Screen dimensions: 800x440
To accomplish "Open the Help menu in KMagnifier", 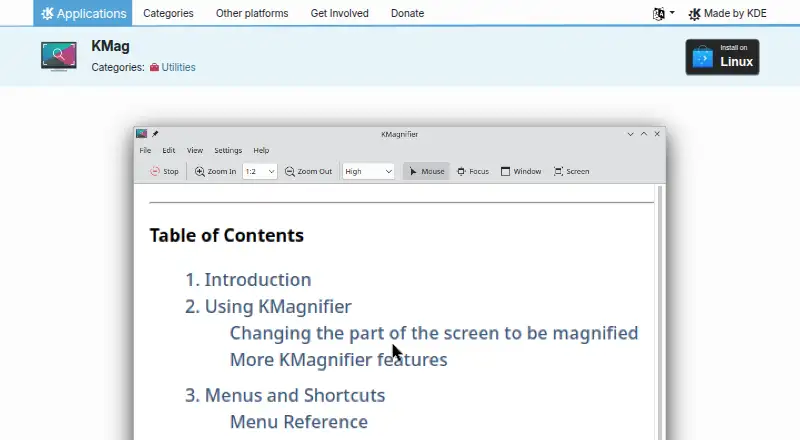I will click(261, 151).
